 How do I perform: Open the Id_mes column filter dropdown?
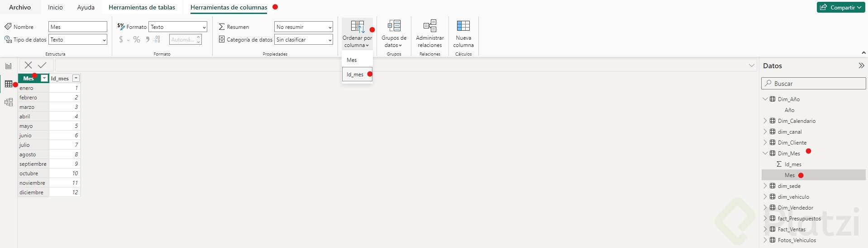[76, 79]
